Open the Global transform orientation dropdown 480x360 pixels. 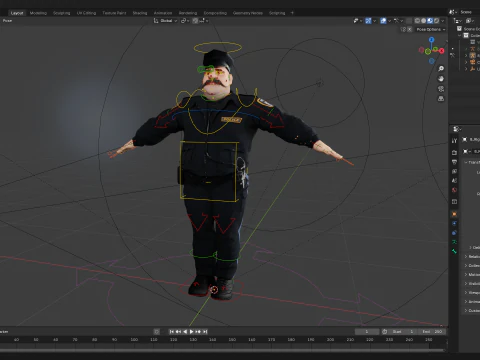point(165,21)
